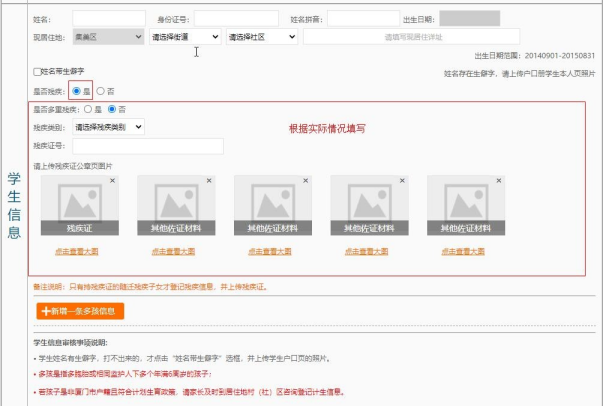Open the 请选择残疾类别 dropdown
The image size is (604, 406).
click(x=108, y=127)
